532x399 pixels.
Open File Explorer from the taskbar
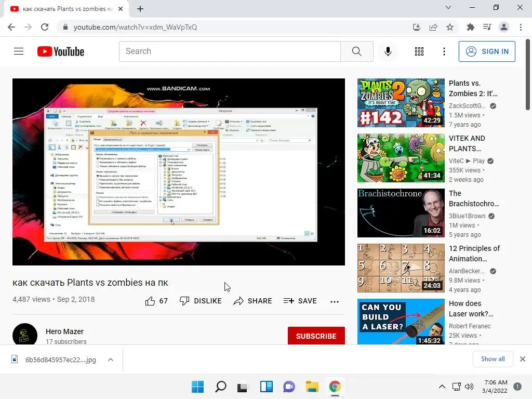tap(312, 387)
